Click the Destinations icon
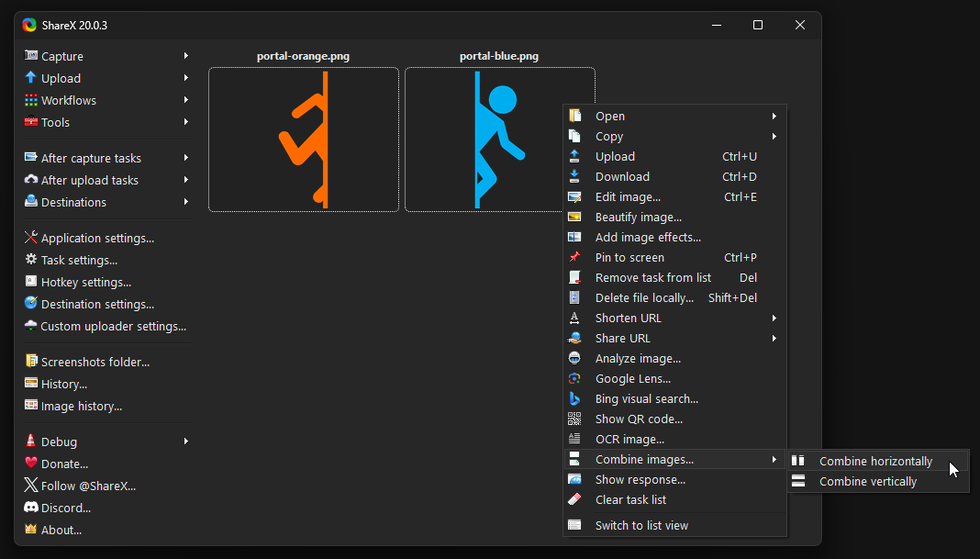The height and width of the screenshot is (559, 980). 30,201
